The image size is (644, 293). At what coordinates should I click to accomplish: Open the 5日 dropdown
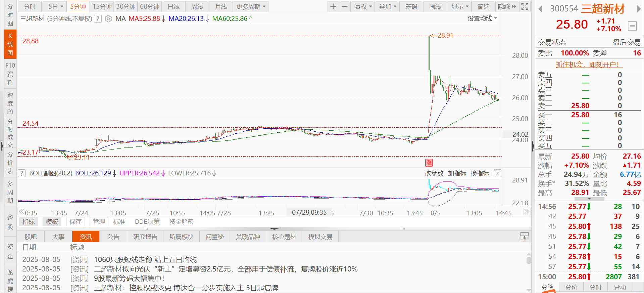click(x=54, y=6)
